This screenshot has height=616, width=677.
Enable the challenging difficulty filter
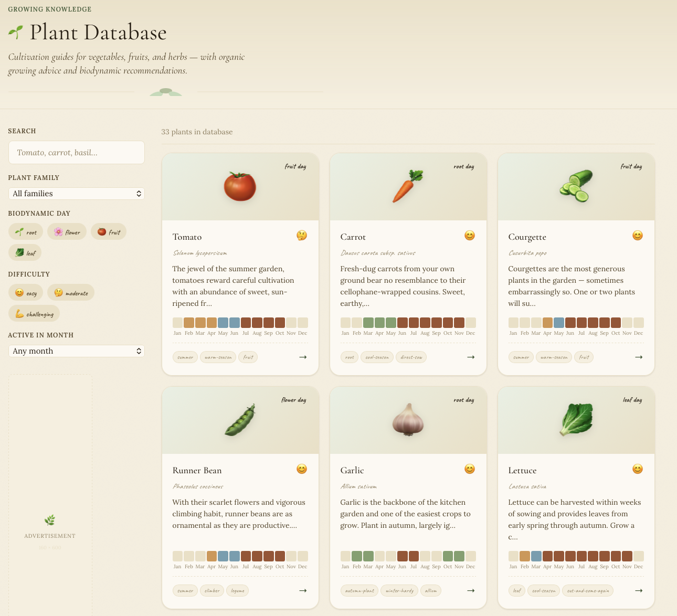(x=34, y=313)
